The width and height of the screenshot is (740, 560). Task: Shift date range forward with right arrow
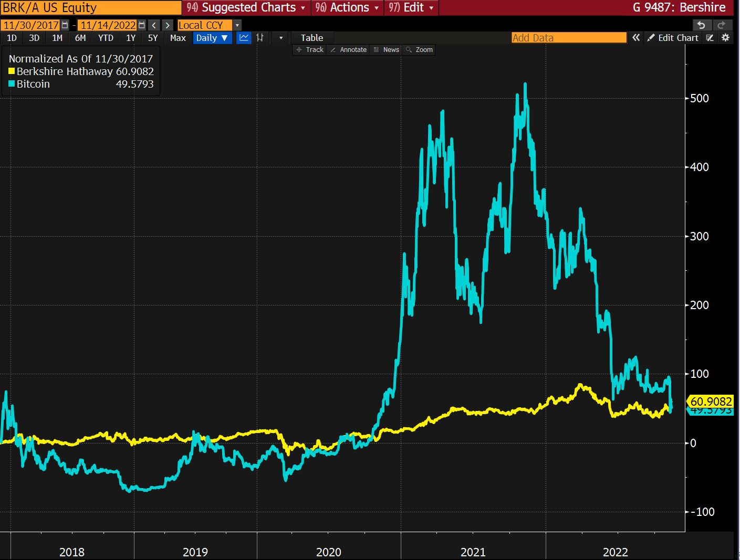(x=168, y=25)
